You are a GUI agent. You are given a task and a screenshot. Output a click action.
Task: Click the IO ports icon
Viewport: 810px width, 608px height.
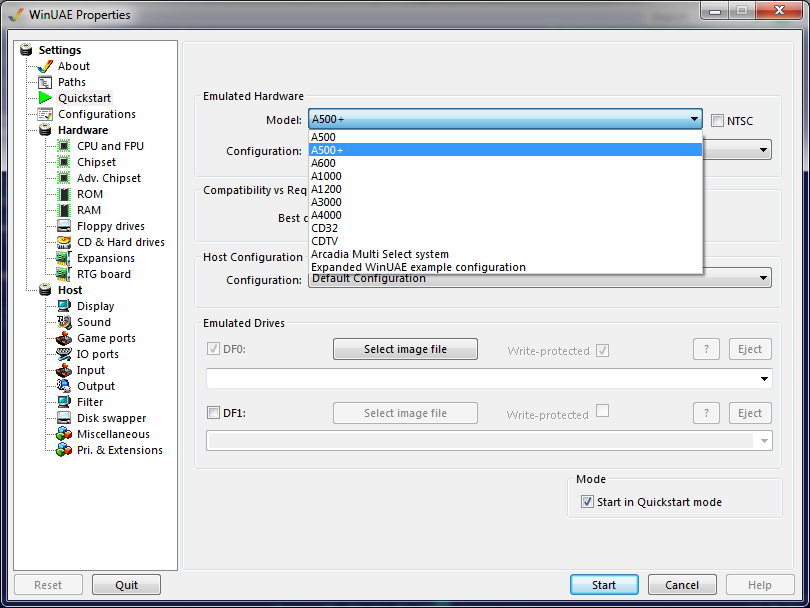(x=64, y=354)
